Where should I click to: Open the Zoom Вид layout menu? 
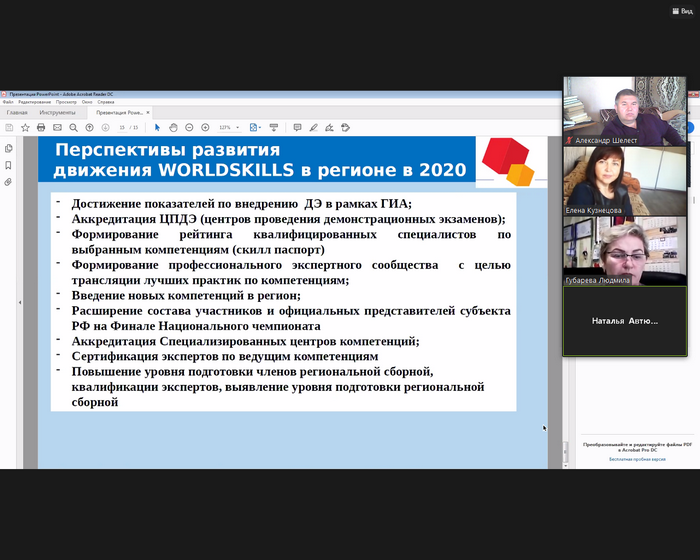point(681,10)
